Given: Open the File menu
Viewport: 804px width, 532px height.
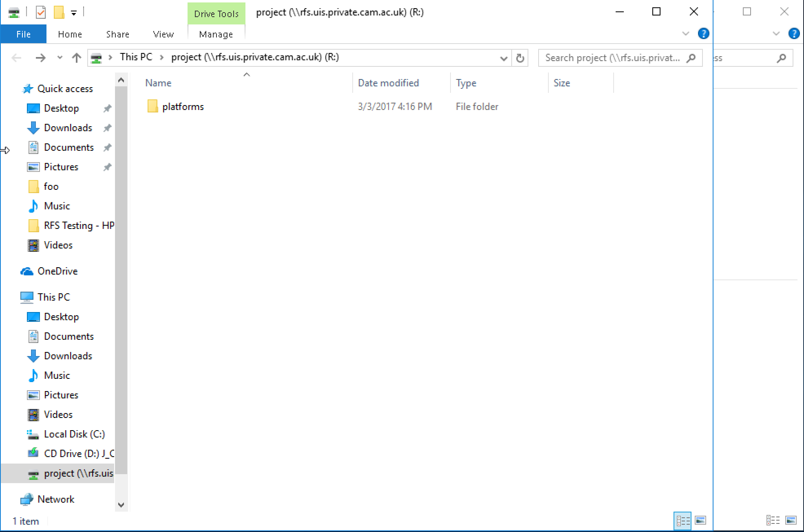Looking at the screenshot, I should tap(23, 34).
